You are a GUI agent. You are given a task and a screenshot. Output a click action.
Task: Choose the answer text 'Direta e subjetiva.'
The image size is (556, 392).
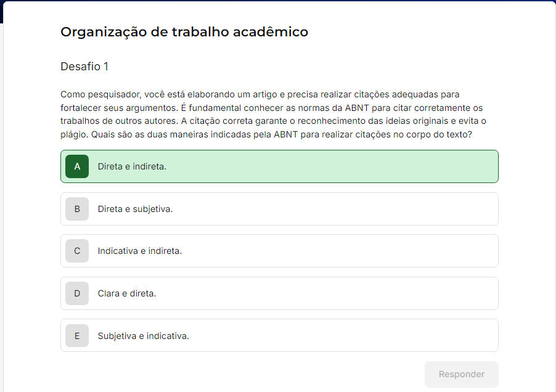pos(135,209)
